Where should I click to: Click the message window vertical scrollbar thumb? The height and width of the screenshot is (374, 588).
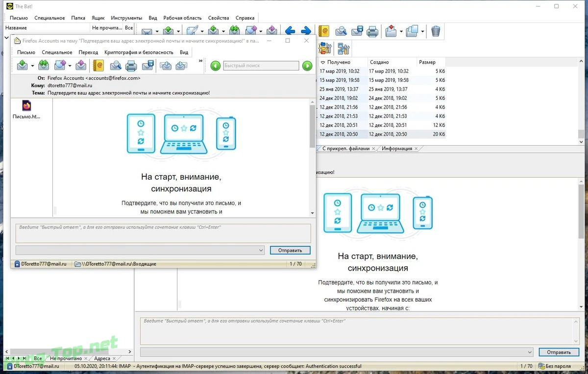click(312, 126)
